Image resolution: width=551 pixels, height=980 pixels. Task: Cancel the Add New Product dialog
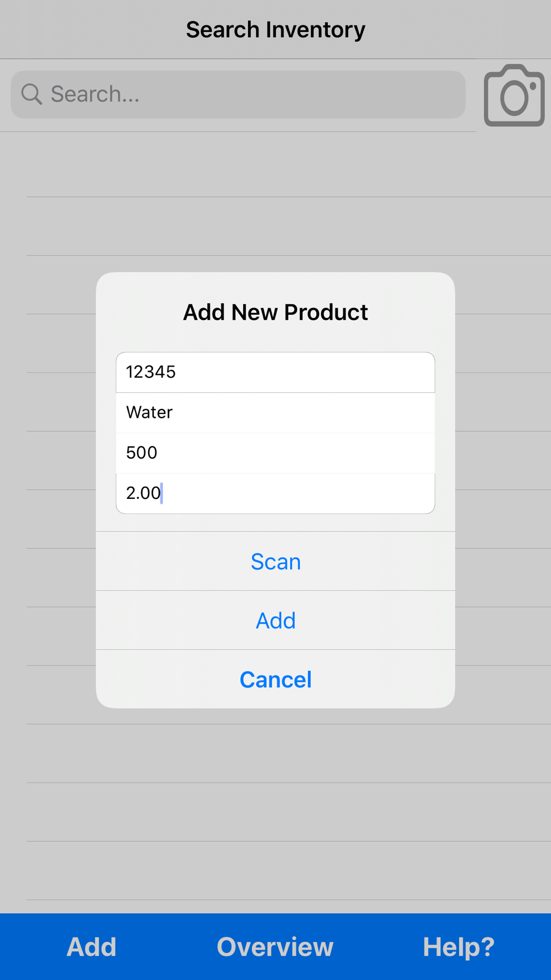point(275,680)
